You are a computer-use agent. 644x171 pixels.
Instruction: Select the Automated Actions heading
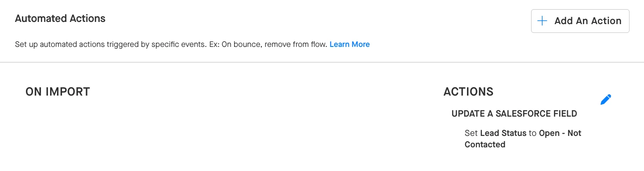60,18
